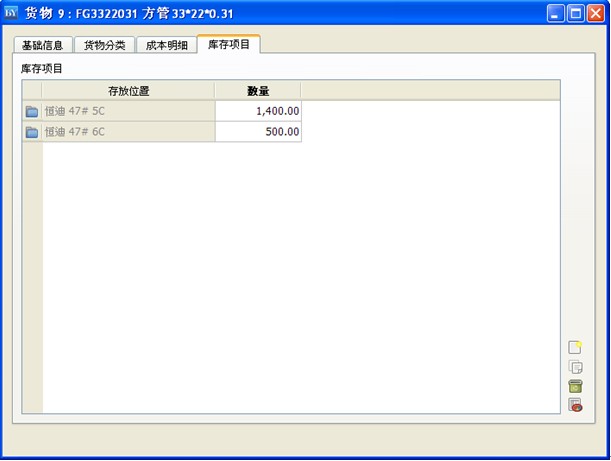Screen dimensions: 611x461
Task: Click the quantity field showing 500.00
Action: 258,132
